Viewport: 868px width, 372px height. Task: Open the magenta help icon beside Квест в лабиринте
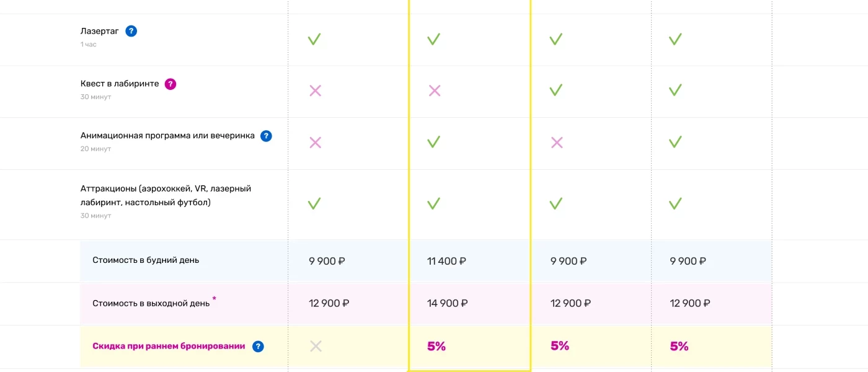[170, 84]
